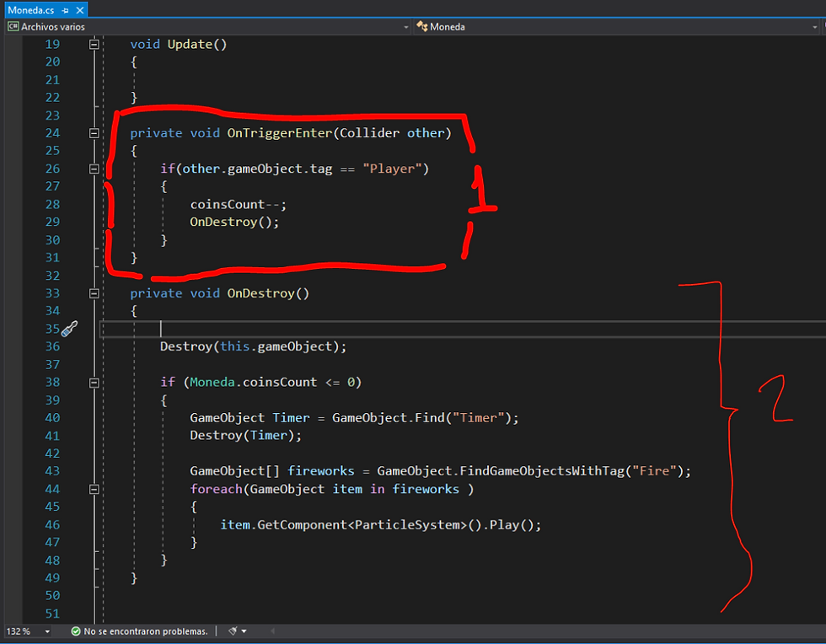Image resolution: width=826 pixels, height=644 pixels.
Task: Click 'foreach' keyword on line 44
Action: click(x=216, y=490)
